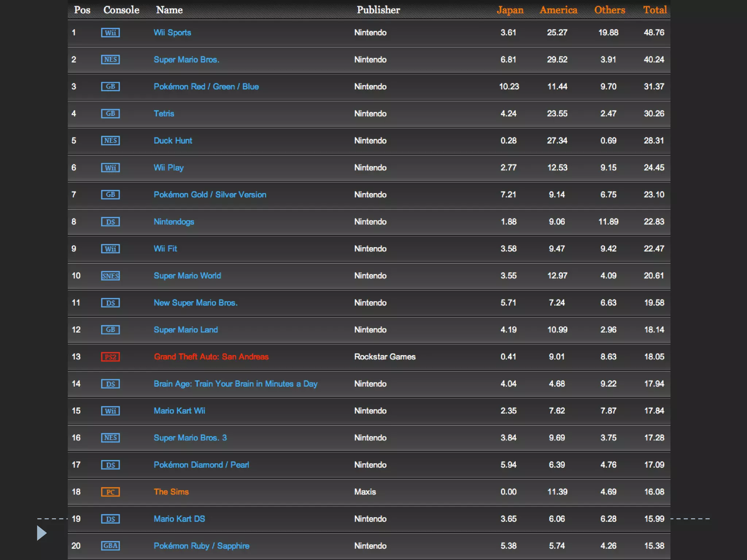Click the GBA console badge
Screen dimensions: 747x560
pyautogui.click(x=110, y=546)
